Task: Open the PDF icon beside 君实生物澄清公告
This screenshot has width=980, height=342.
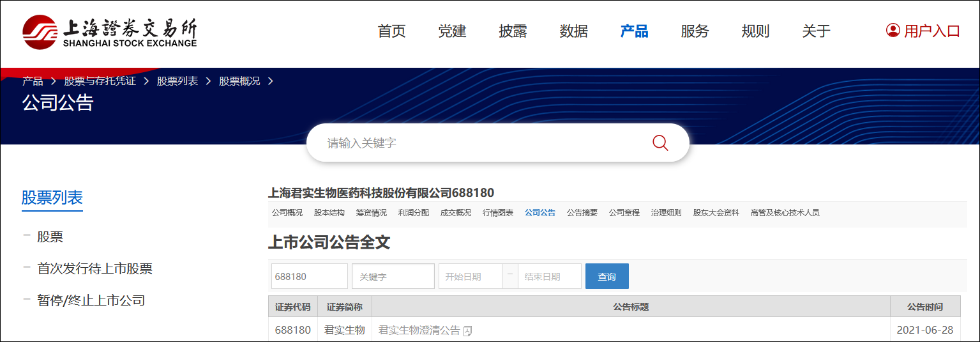Action: pyautogui.click(x=467, y=331)
